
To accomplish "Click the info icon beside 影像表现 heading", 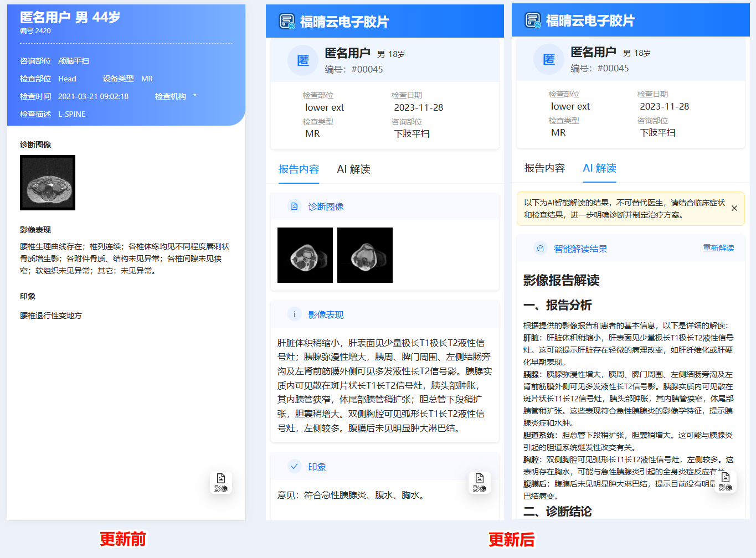I will coord(295,314).
